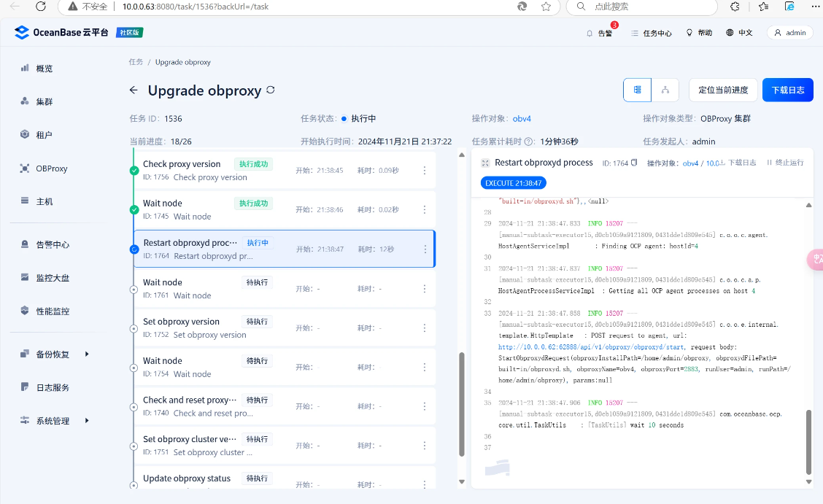Click the task list vertical scrollbar
The height and width of the screenshot is (504, 823).
pyautogui.click(x=460, y=405)
